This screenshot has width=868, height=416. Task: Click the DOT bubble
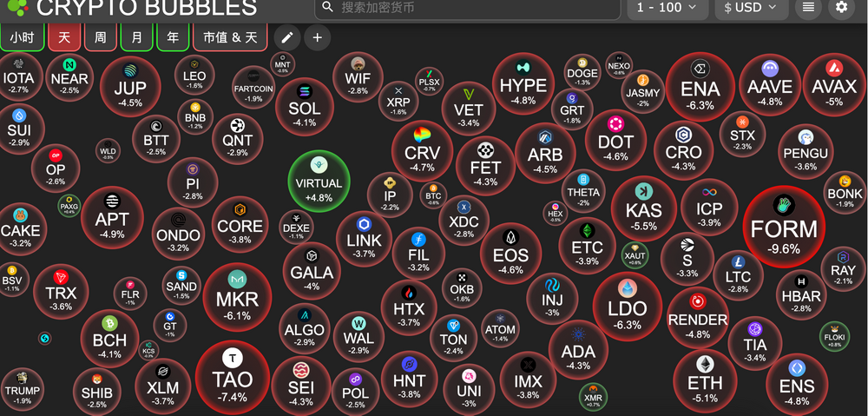click(615, 140)
